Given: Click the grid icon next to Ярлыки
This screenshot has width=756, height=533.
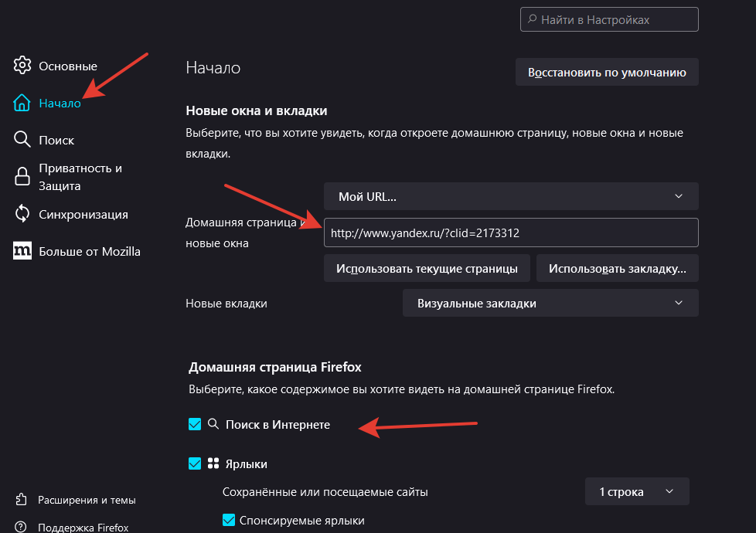Looking at the screenshot, I should (x=213, y=463).
